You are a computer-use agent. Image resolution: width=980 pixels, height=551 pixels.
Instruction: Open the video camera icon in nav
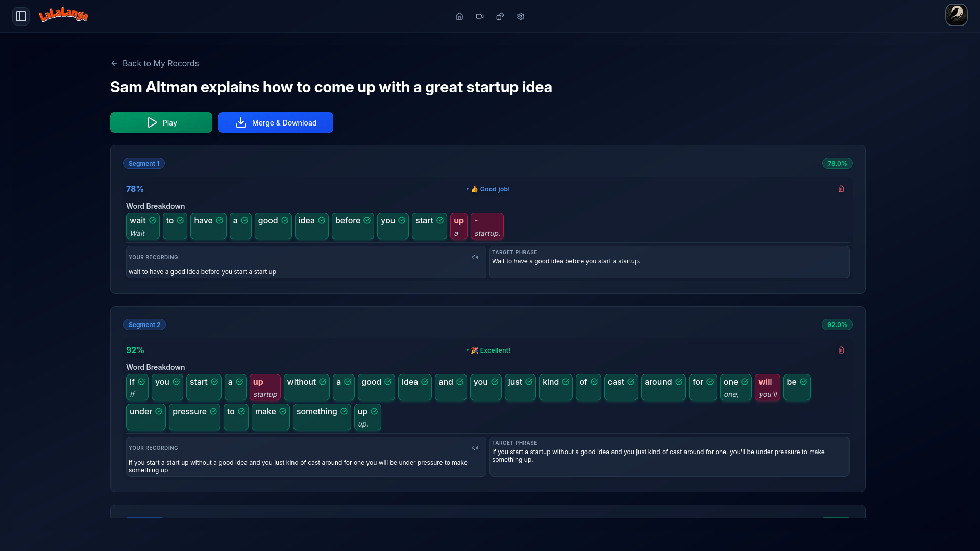[x=480, y=16]
